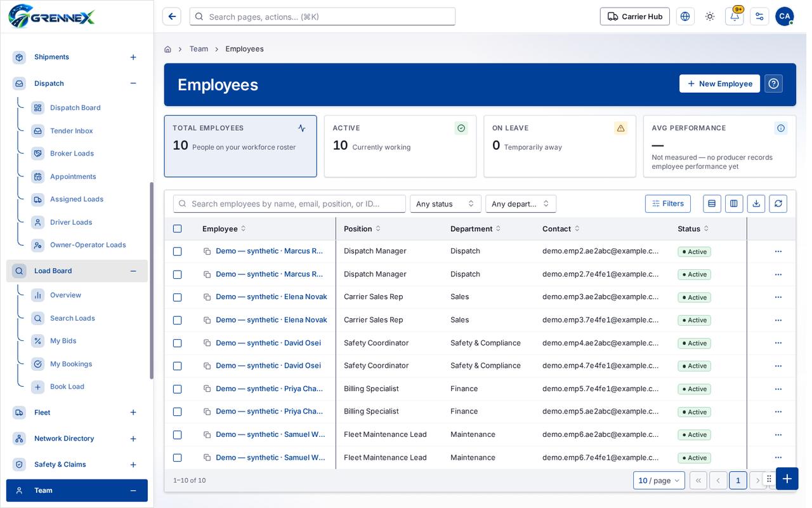Check the demo.emp5.7e4fe1 Priya row checkbox
This screenshot has width=812, height=508.
click(177, 389)
